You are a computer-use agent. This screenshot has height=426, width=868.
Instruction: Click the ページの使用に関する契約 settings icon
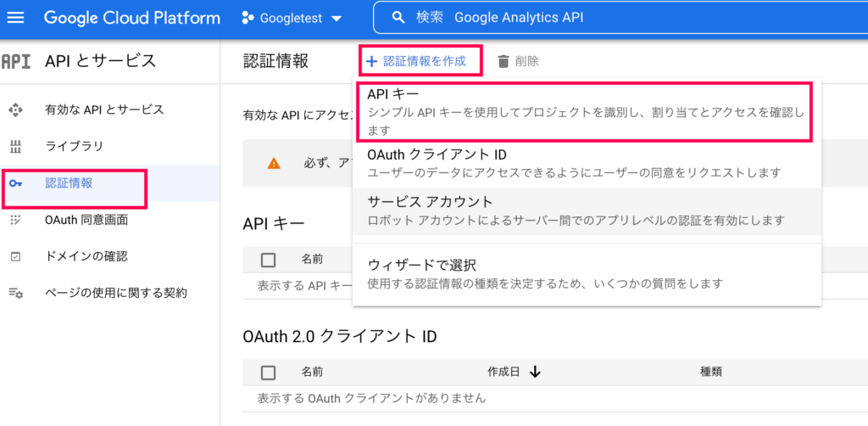(15, 293)
